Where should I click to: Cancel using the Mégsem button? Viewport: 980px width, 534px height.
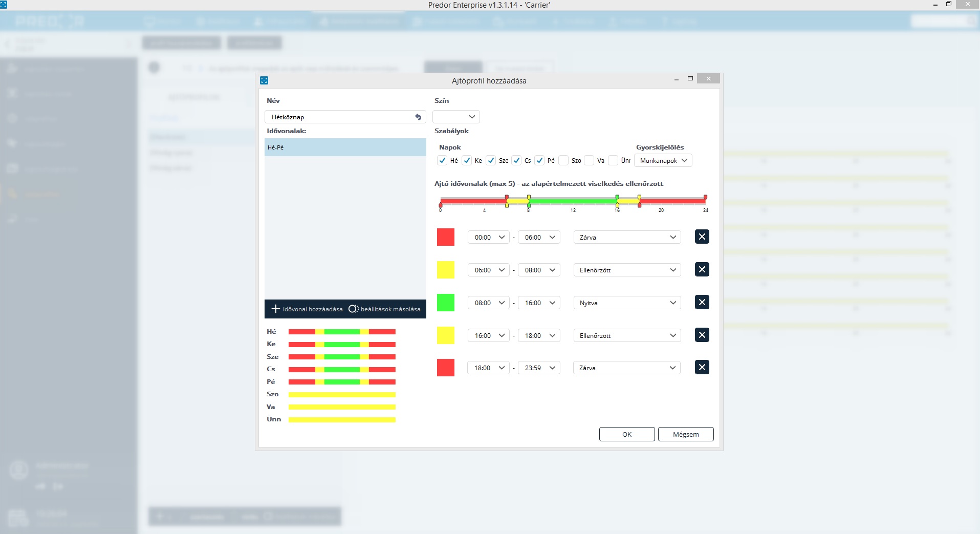(x=685, y=434)
